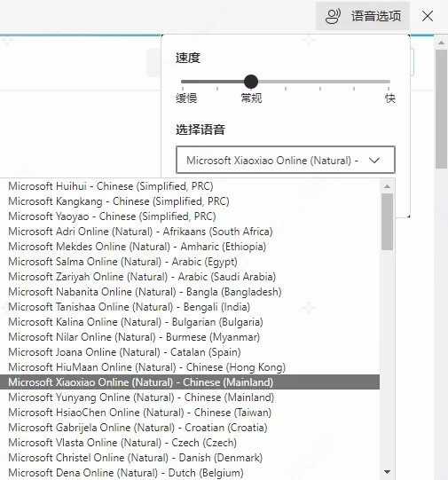The height and width of the screenshot is (480, 448).
Task: Select Microsoft Joana Catalan voice
Action: tap(190, 352)
